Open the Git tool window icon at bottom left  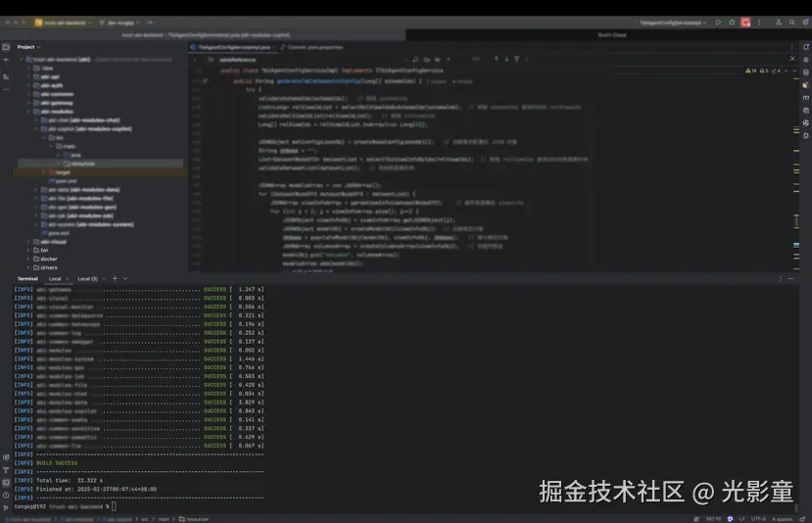6,508
